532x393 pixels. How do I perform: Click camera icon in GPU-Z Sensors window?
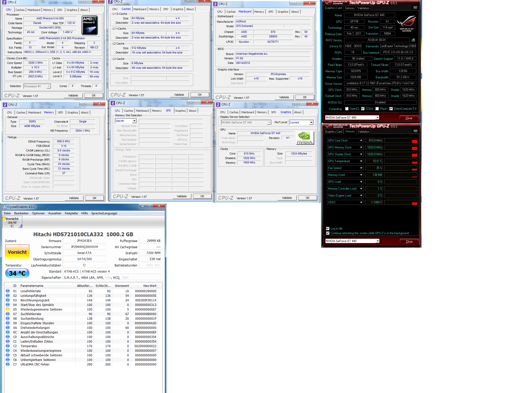pos(415,131)
